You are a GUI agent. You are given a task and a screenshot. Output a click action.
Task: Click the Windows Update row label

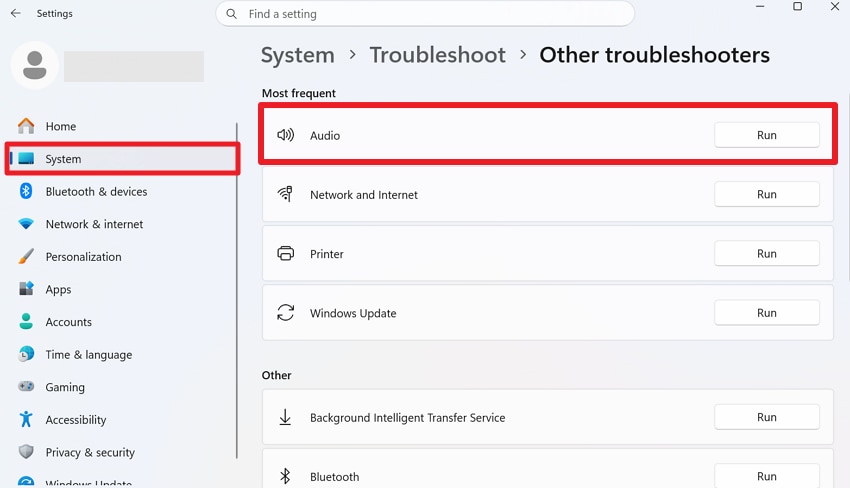[x=353, y=313]
